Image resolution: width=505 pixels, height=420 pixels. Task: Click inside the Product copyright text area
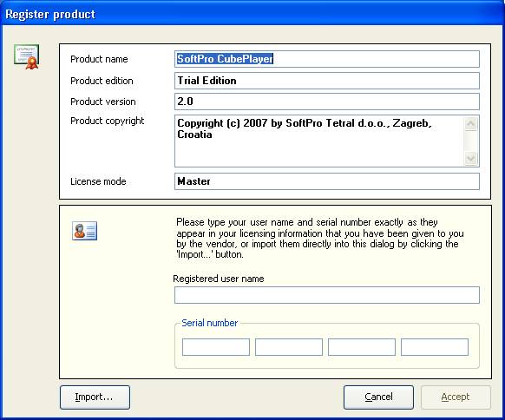point(319,141)
